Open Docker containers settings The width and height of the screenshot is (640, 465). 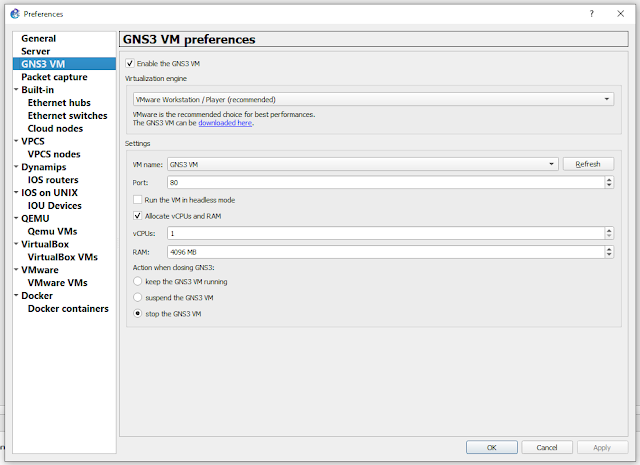tap(68, 308)
